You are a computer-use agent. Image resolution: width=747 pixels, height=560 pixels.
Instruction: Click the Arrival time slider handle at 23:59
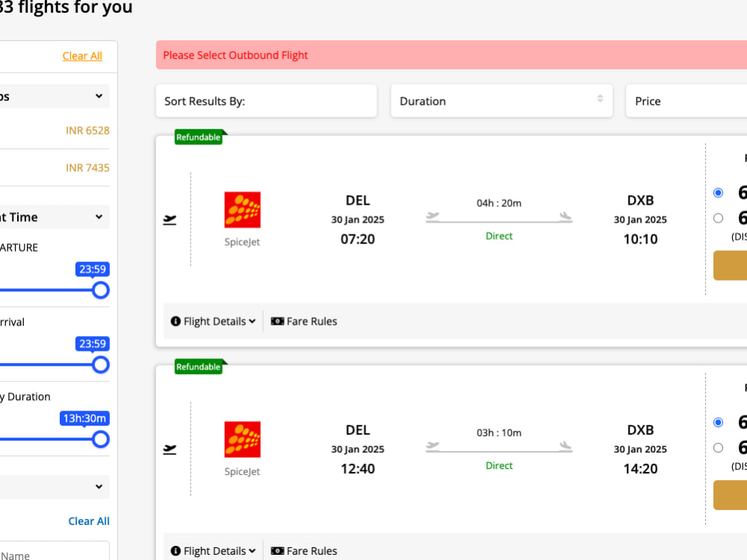[x=101, y=365]
